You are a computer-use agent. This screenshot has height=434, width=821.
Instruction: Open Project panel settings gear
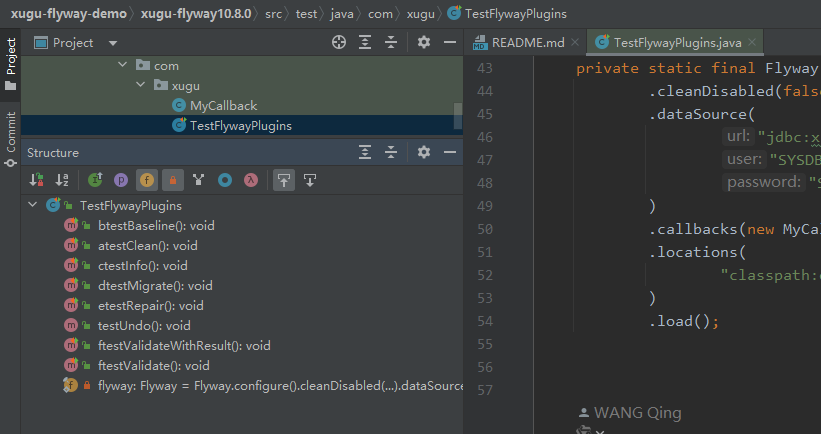pyautogui.click(x=423, y=43)
